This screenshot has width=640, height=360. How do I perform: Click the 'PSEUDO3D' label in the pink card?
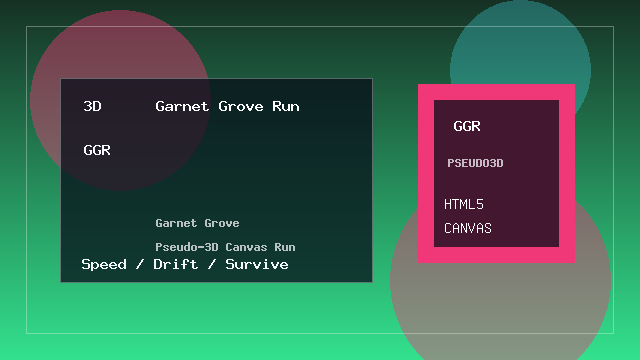[475, 163]
